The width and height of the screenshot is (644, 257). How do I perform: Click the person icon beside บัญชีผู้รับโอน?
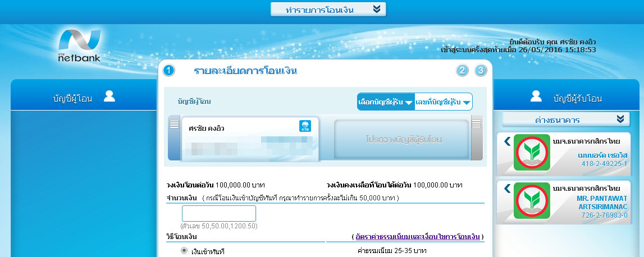(x=536, y=96)
